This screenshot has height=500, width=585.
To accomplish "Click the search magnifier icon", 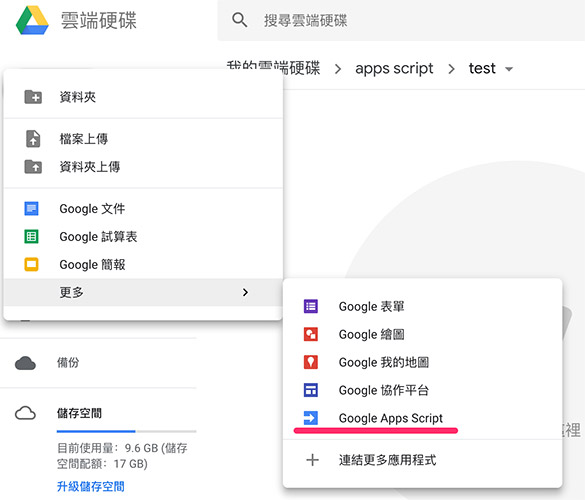I will point(240,20).
